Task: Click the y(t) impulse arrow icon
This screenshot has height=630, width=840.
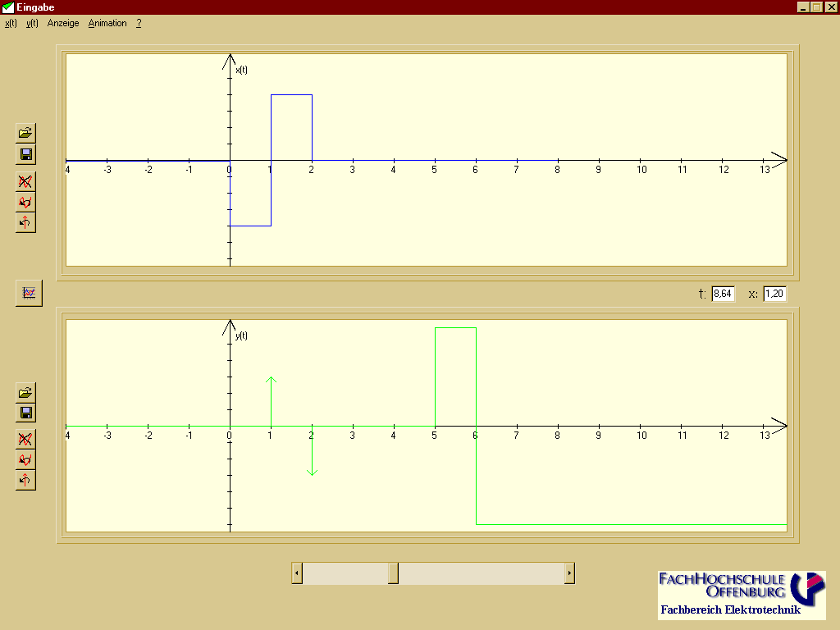Action: click(x=25, y=480)
